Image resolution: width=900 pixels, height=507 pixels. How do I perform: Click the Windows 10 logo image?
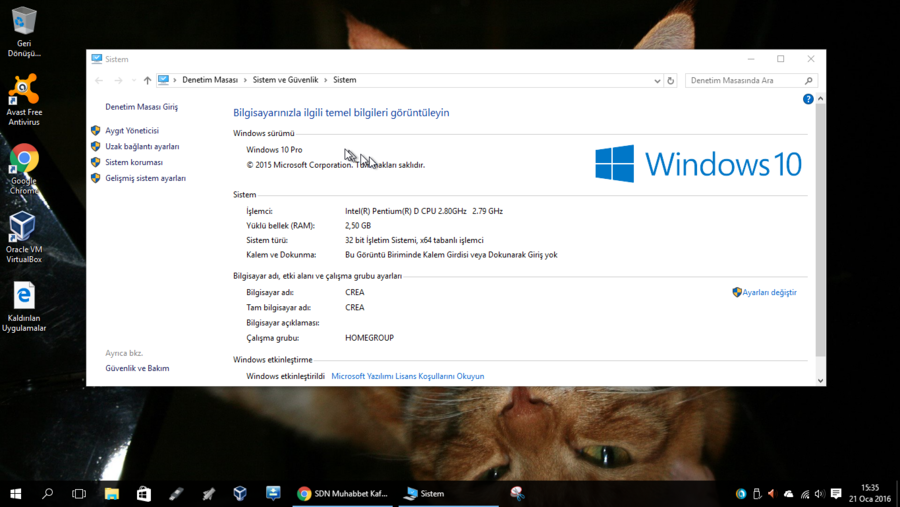point(698,164)
